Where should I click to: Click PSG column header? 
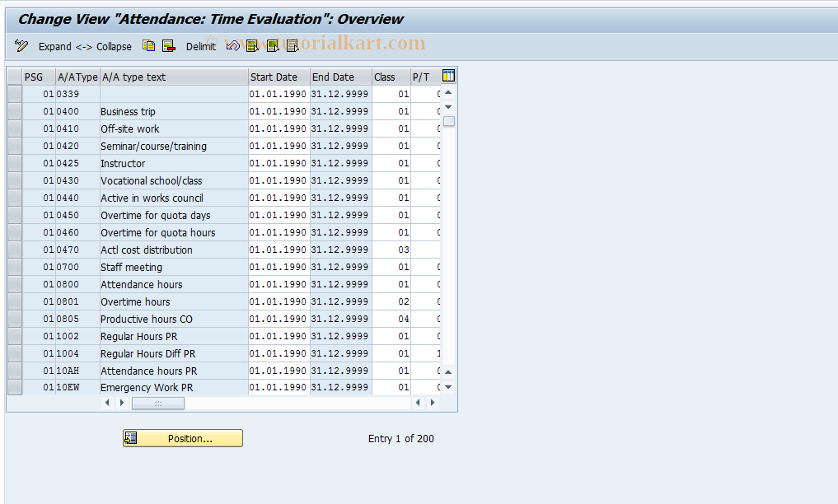(x=39, y=77)
